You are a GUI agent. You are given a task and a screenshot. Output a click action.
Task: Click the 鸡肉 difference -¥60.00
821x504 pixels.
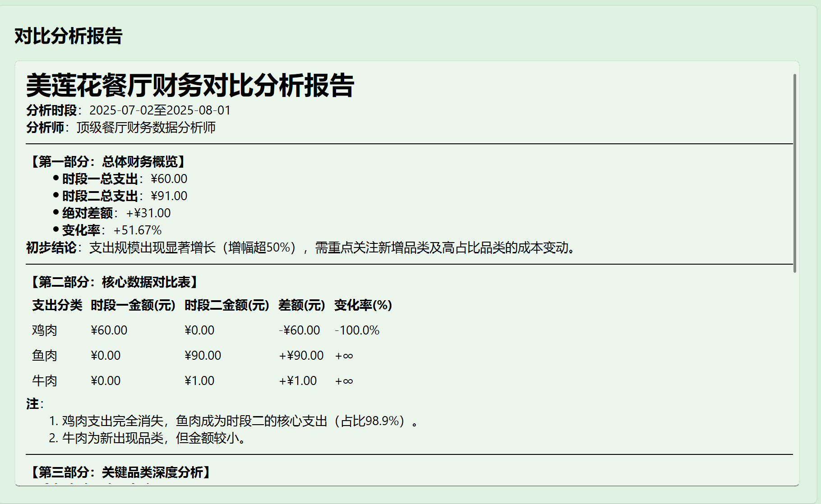pyautogui.click(x=300, y=330)
